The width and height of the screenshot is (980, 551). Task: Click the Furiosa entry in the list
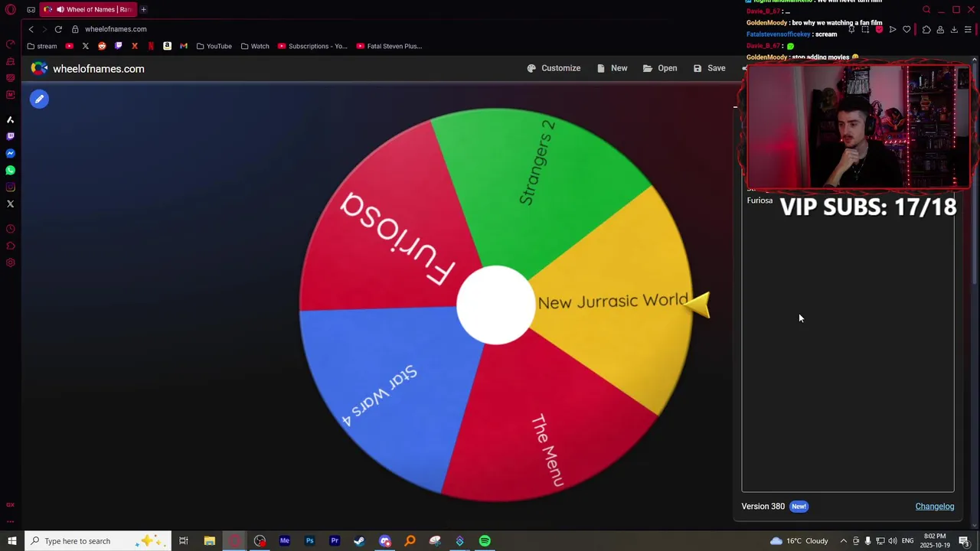click(759, 201)
